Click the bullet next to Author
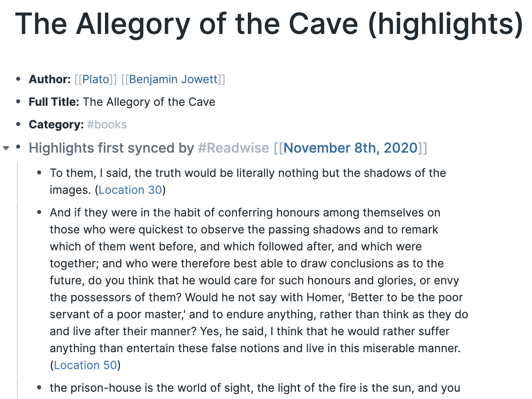The height and width of the screenshot is (399, 532). tap(18, 79)
